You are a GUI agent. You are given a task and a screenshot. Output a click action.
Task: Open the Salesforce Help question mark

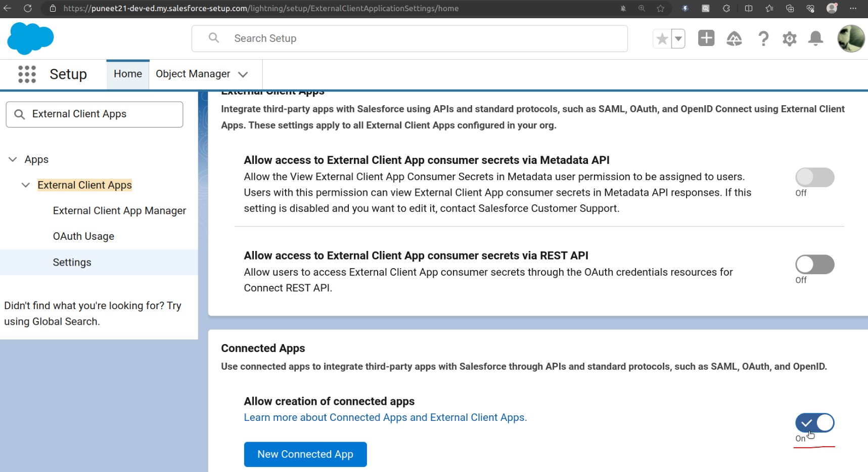[763, 38]
